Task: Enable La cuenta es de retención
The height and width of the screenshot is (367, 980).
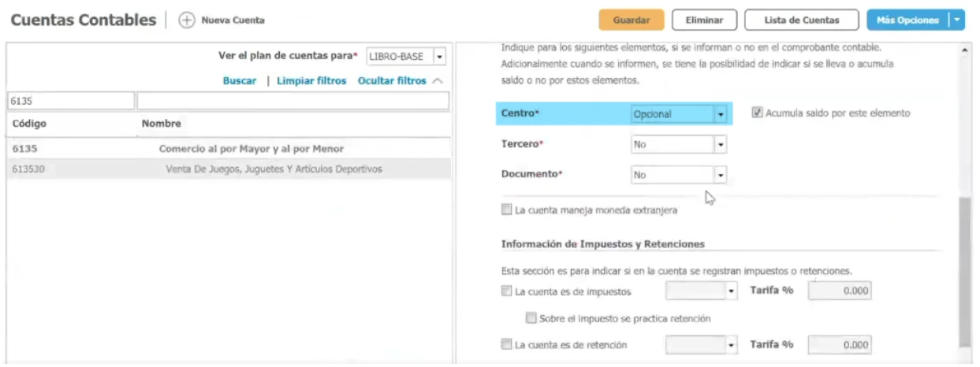Action: (506, 345)
